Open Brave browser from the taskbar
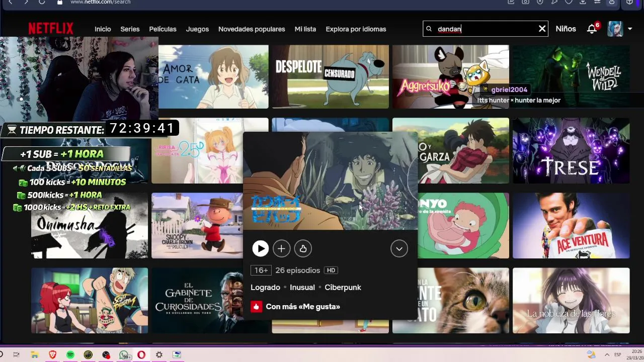644x362 pixels. click(52, 354)
